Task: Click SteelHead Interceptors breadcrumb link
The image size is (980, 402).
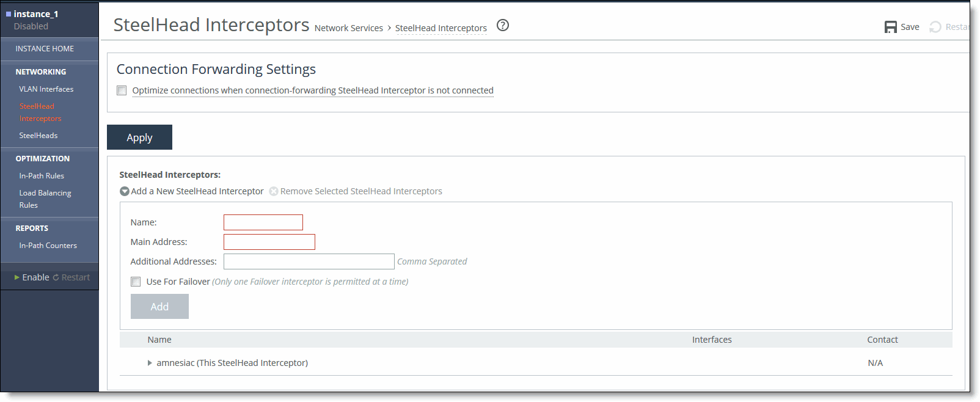Action: click(441, 28)
